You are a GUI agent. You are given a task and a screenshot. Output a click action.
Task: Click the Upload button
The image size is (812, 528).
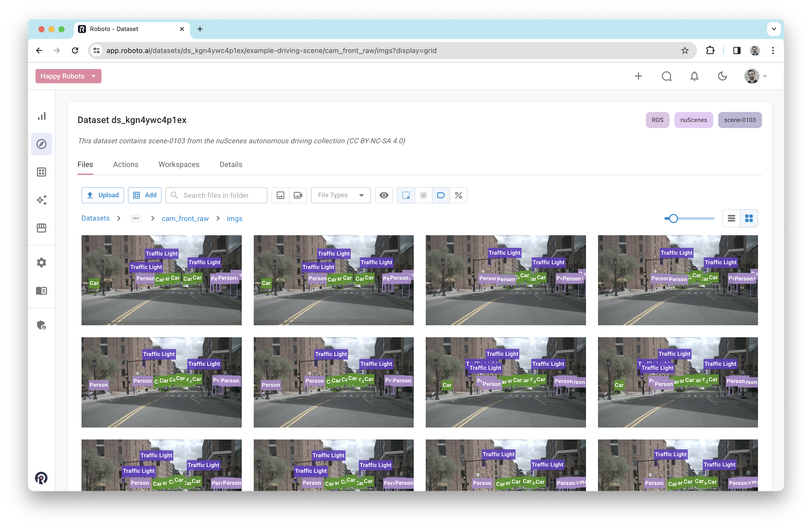pos(103,195)
